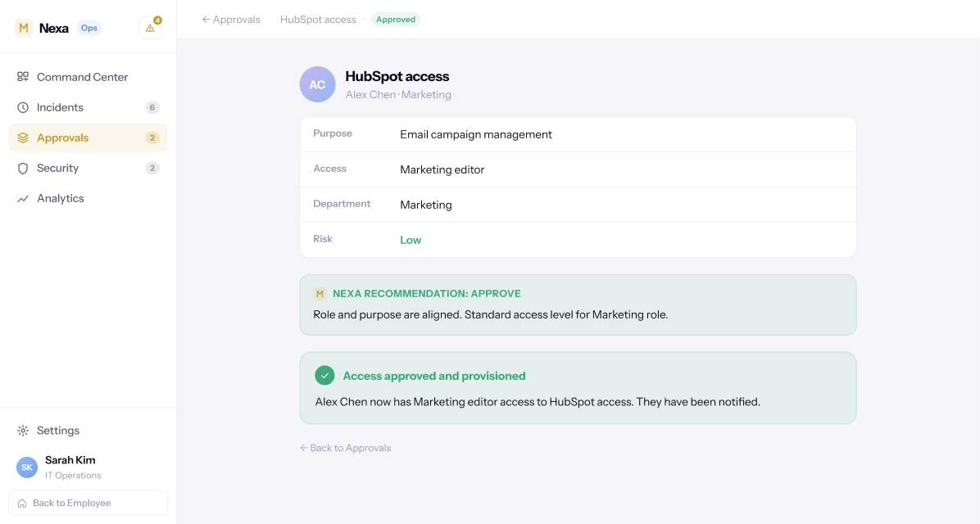Click the Approved status badge
The width and height of the screenshot is (980, 524).
pos(396,20)
